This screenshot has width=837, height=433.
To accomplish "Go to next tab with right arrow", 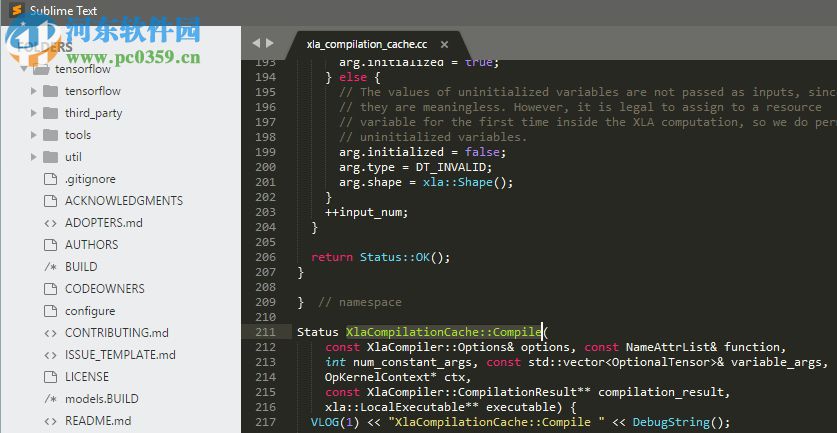I will point(270,43).
